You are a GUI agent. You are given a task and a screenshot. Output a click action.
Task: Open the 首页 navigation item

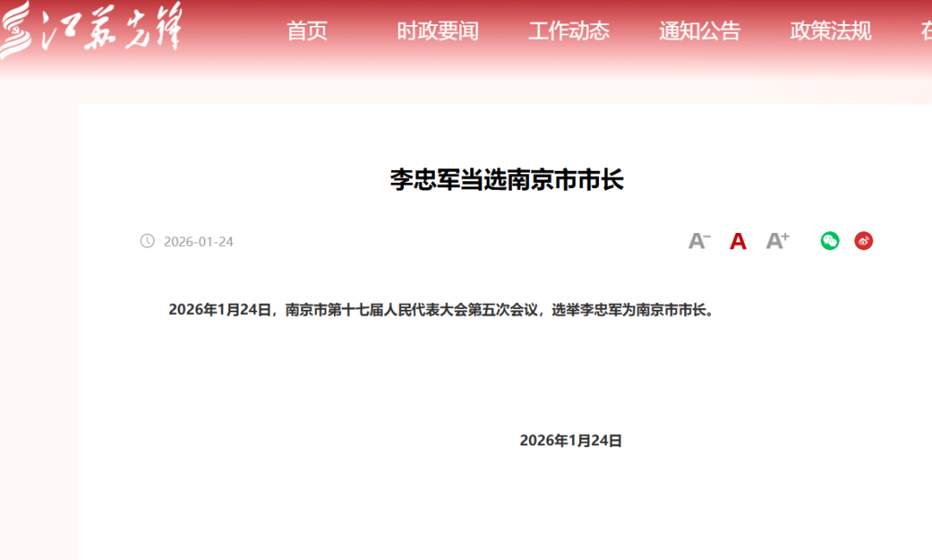coord(307,31)
